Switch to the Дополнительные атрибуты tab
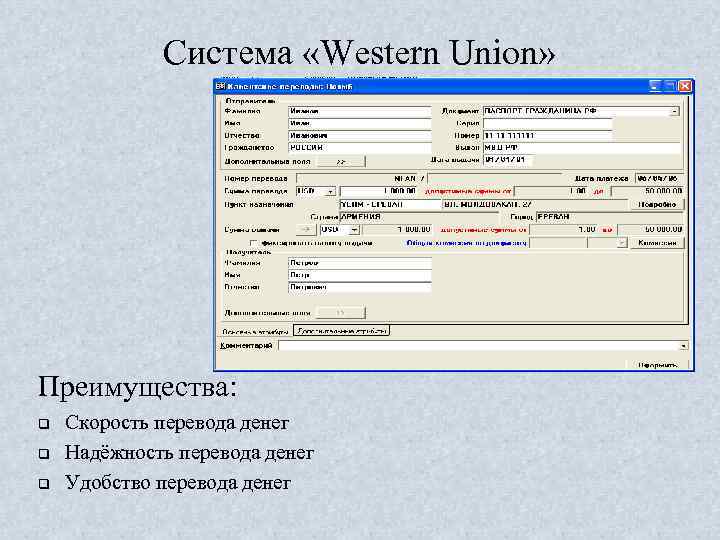The image size is (720, 540). point(341,331)
